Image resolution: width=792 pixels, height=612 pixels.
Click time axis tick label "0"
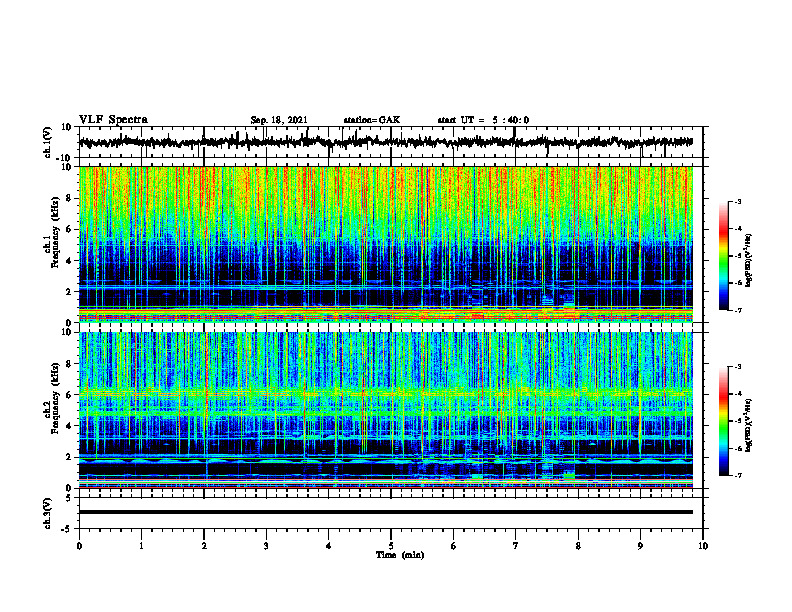79,546
